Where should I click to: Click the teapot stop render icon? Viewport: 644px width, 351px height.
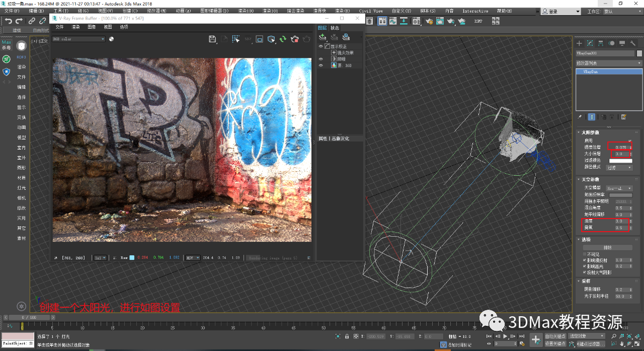click(x=295, y=39)
